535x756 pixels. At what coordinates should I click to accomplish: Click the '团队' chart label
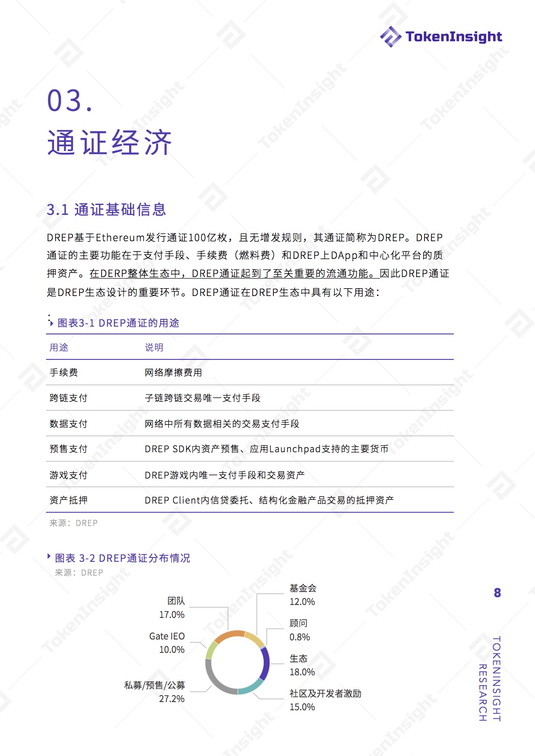[176, 601]
